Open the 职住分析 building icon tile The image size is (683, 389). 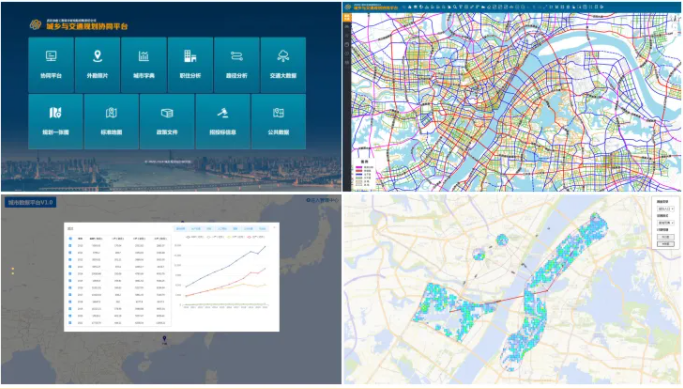190,64
